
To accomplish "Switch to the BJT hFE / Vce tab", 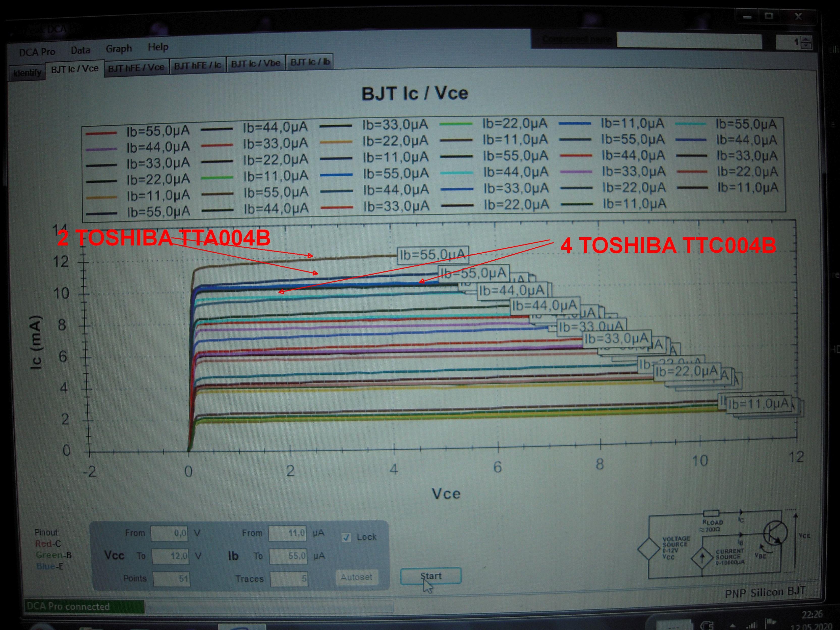I will coord(136,68).
